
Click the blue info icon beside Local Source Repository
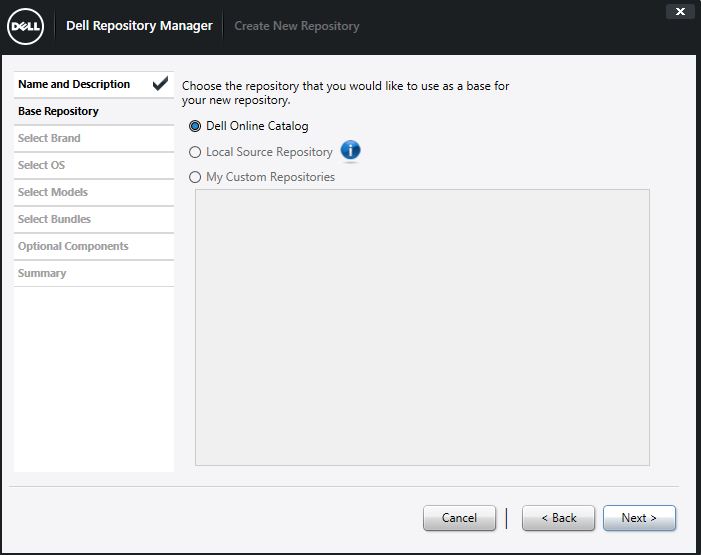[350, 150]
